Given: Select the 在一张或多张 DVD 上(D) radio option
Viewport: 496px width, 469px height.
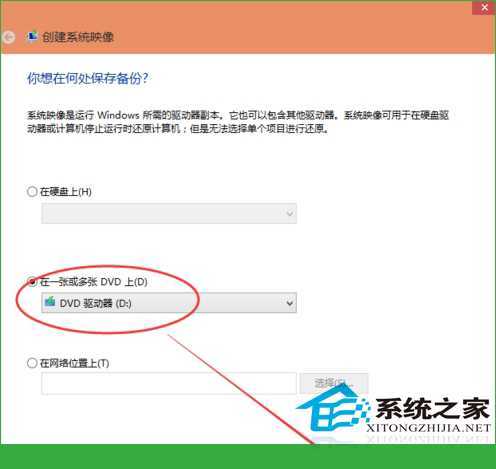Looking at the screenshot, I should tap(32, 282).
